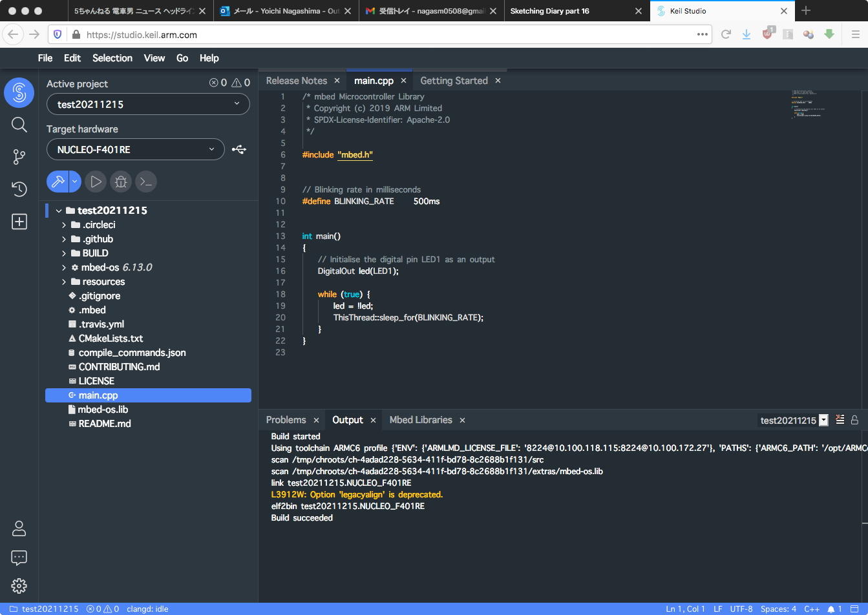
Task: Open the serial monitor terminal icon
Action: coord(147,182)
